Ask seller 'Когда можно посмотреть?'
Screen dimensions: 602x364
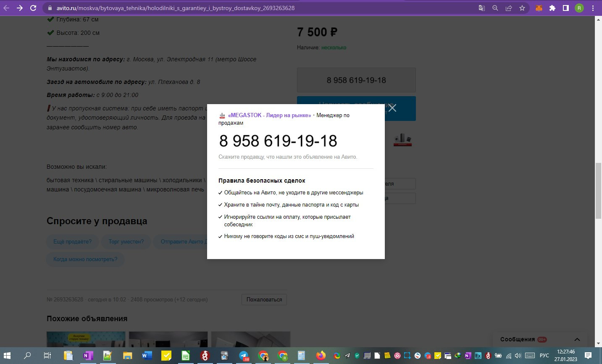[x=85, y=259]
